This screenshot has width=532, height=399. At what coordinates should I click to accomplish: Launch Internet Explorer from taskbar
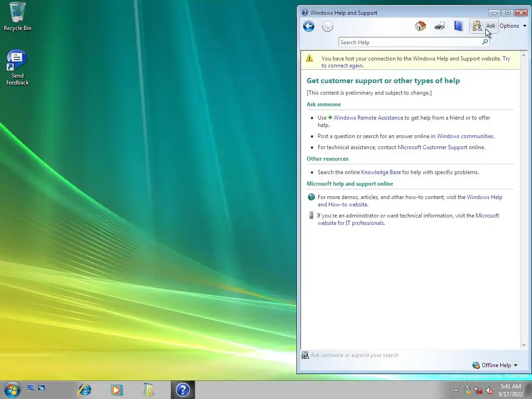tap(85, 390)
